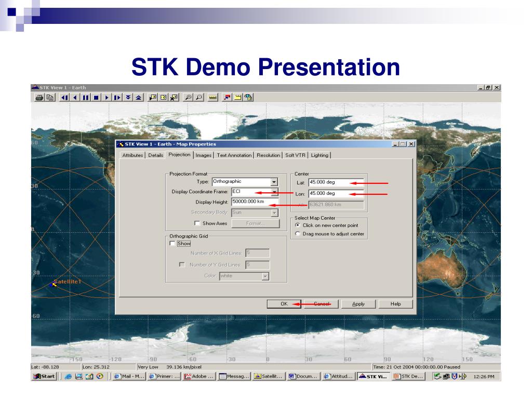This screenshot has height=399, width=532.
Task: Launch Internet Explorer from quick launch
Action: click(x=68, y=376)
